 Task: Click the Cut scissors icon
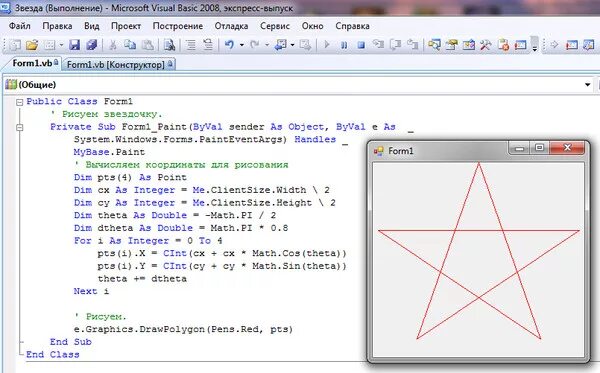tap(113, 45)
